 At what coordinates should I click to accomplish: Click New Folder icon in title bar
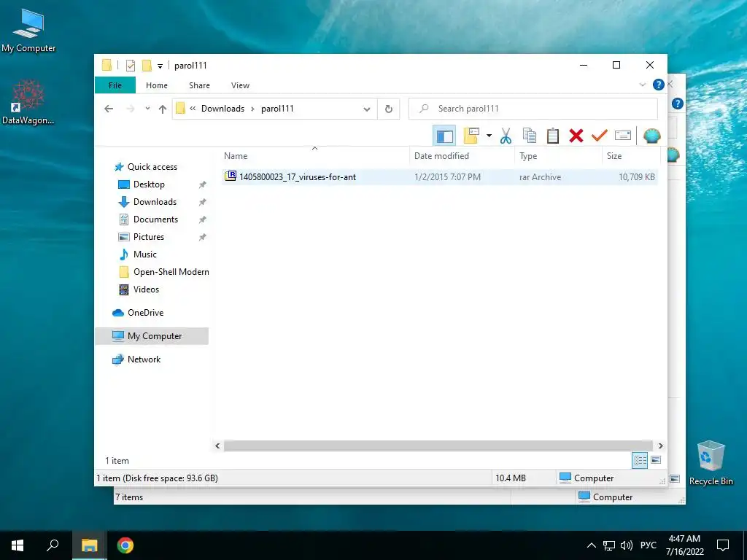coord(147,66)
